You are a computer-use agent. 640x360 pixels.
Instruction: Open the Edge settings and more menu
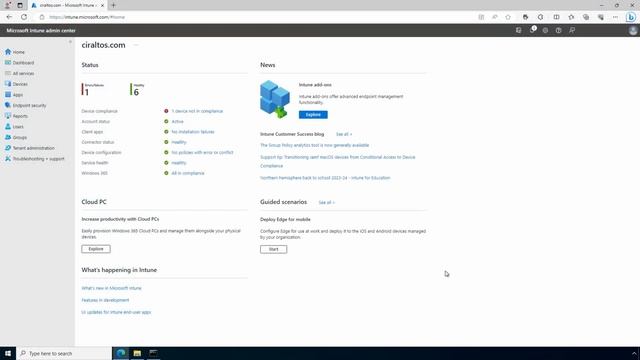pos(615,17)
